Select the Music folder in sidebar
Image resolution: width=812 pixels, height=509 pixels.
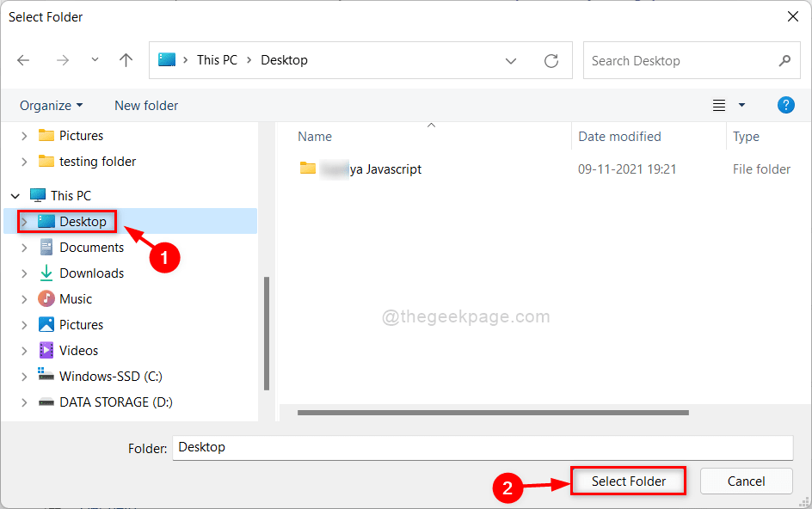click(76, 299)
